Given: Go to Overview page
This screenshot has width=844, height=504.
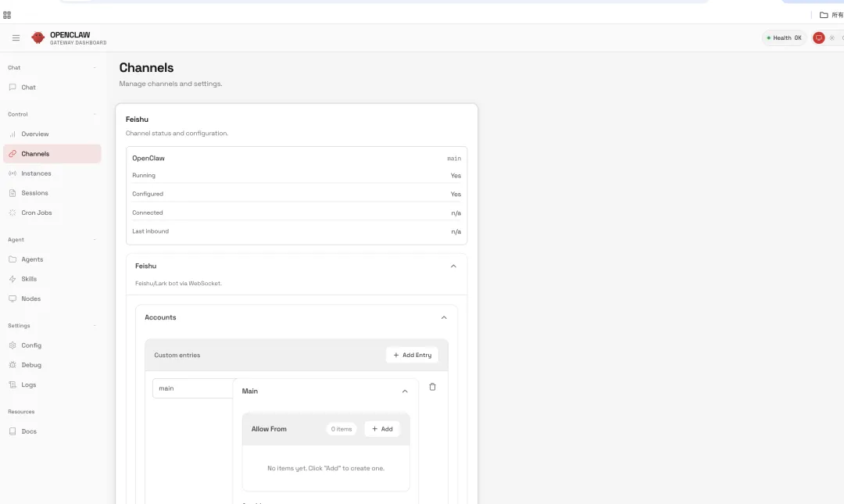Looking at the screenshot, I should (x=52, y=134).
